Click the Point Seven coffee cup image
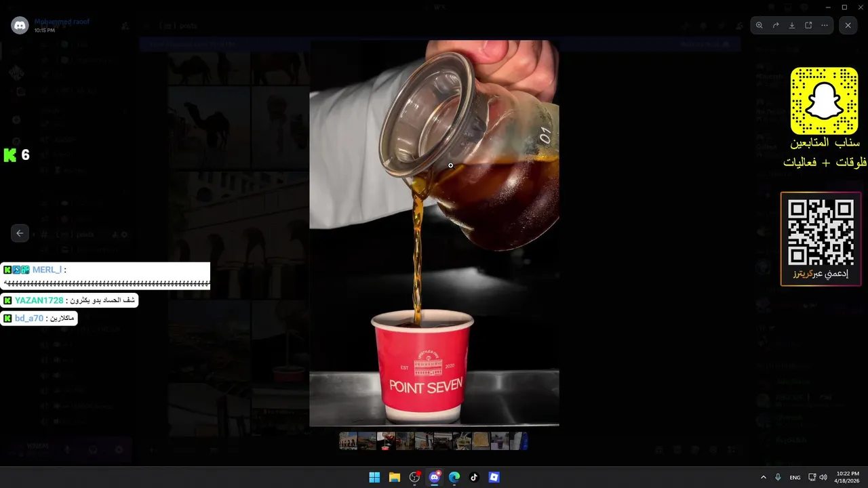The width and height of the screenshot is (868, 488). pos(434,233)
